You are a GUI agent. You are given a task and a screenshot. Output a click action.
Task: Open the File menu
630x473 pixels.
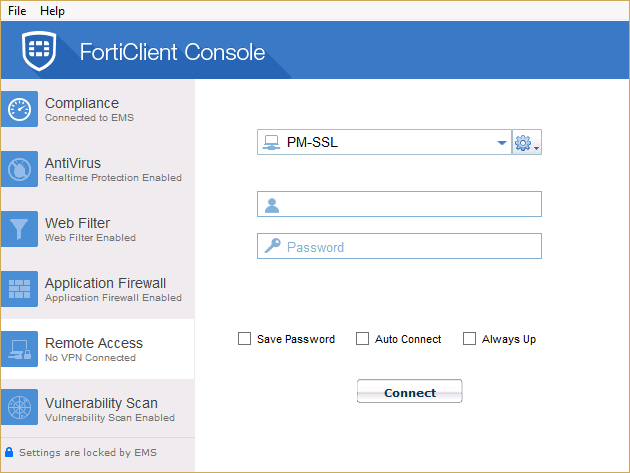tap(17, 11)
